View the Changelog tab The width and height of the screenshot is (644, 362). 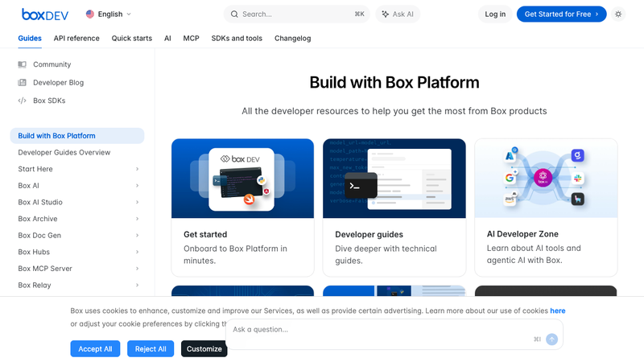pos(292,38)
